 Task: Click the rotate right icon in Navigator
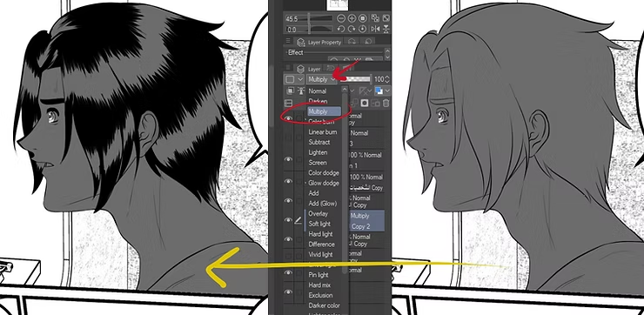pyautogui.click(x=352, y=29)
